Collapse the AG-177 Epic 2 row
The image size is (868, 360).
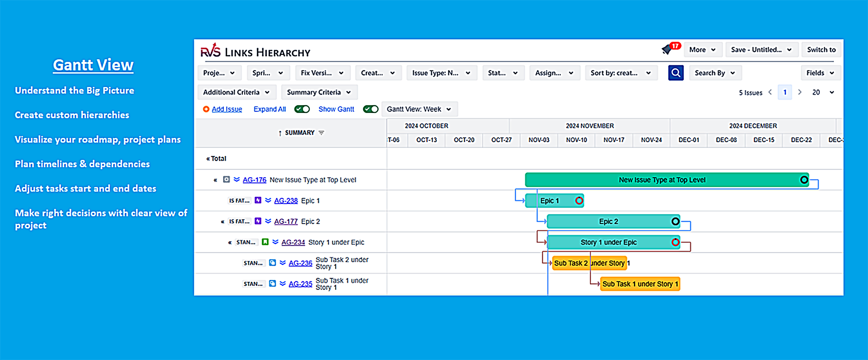(222, 222)
